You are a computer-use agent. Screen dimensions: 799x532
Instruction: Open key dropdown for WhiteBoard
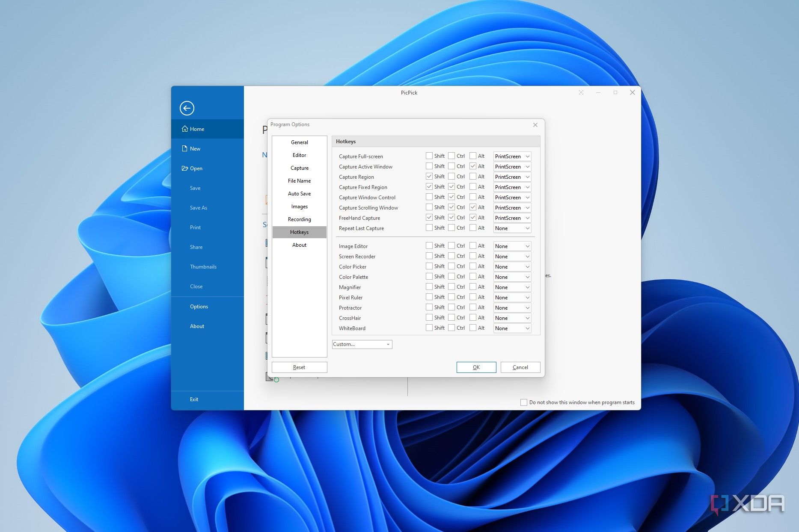(512, 328)
